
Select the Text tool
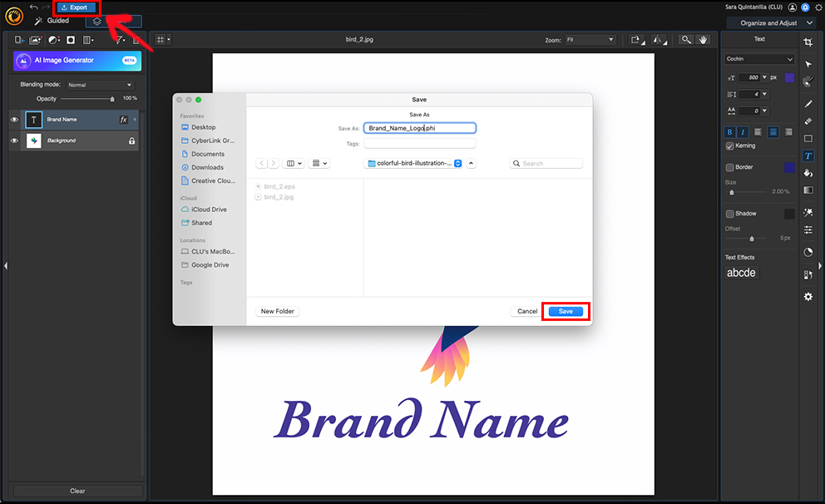click(808, 156)
